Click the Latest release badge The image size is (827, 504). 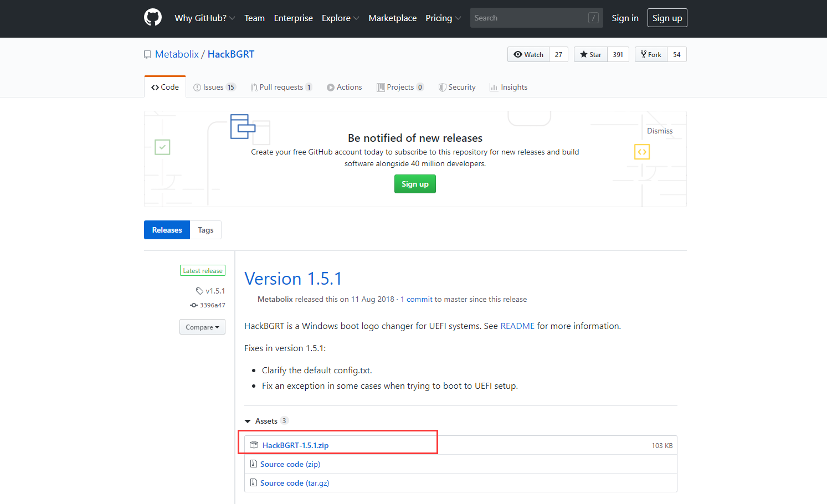click(203, 270)
